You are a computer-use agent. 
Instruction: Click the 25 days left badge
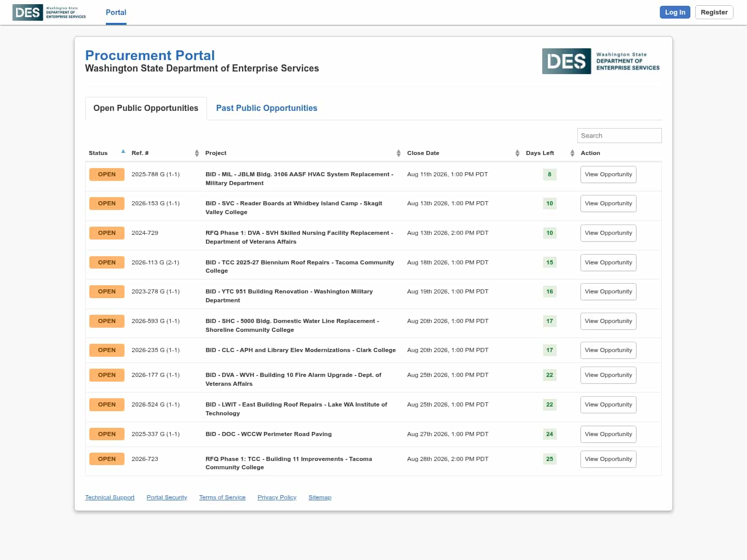[x=549, y=459]
